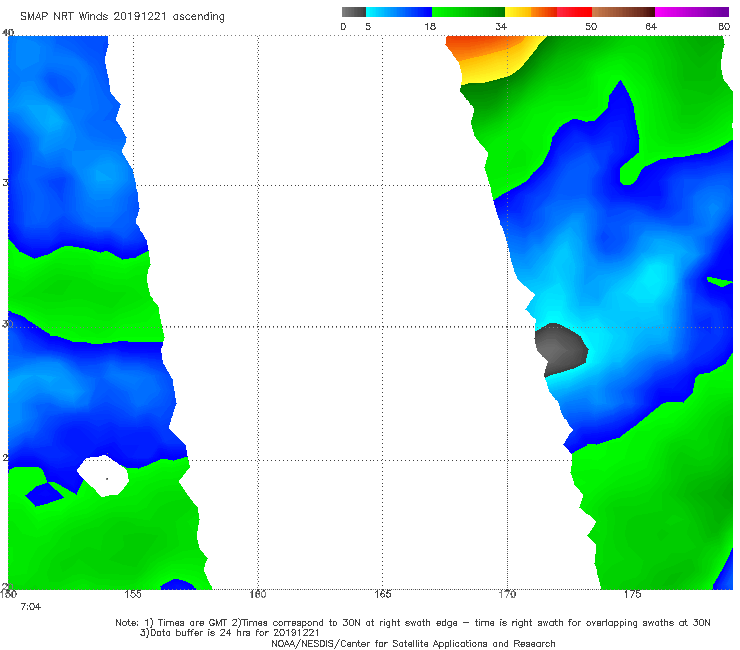Click the longitude axis label '160'
The image size is (740, 650).
(258, 594)
